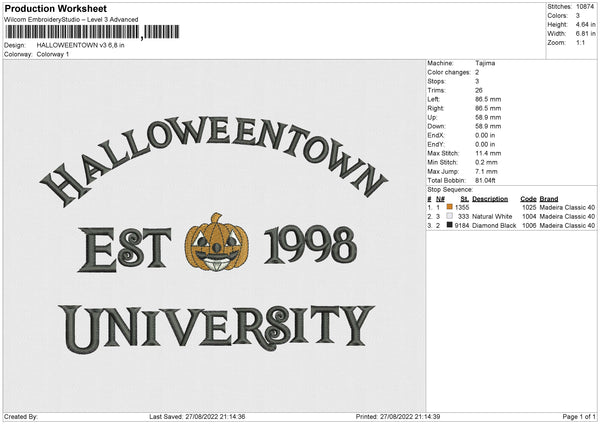
Task: Click the 'Stops:' label
Action: (437, 81)
